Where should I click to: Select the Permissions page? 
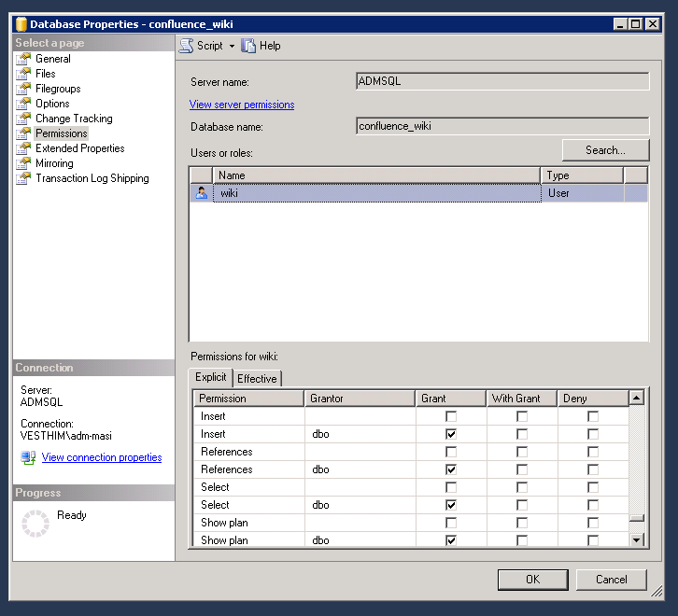pos(62,133)
